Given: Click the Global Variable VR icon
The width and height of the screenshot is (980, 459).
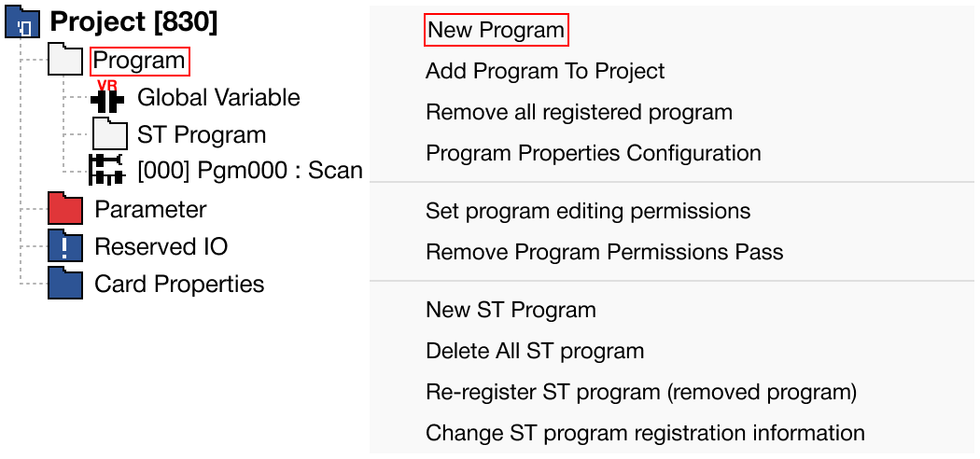Looking at the screenshot, I should (x=108, y=97).
